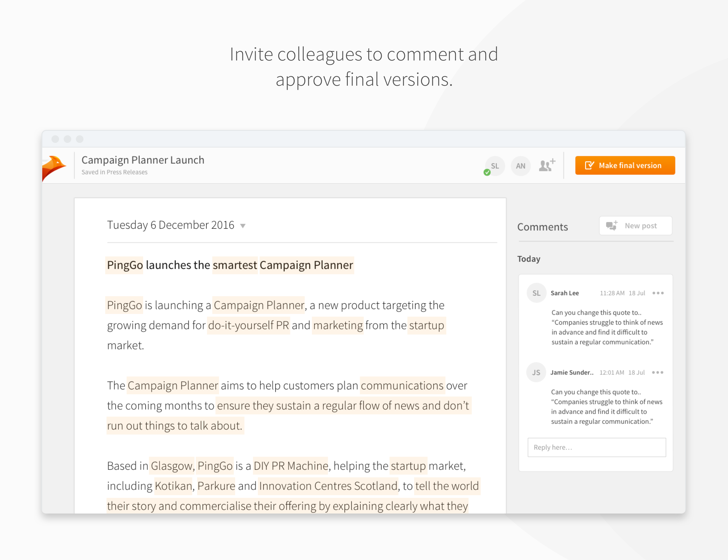Click the invite colleagues add-people icon
The width and height of the screenshot is (728, 560).
[x=547, y=165]
